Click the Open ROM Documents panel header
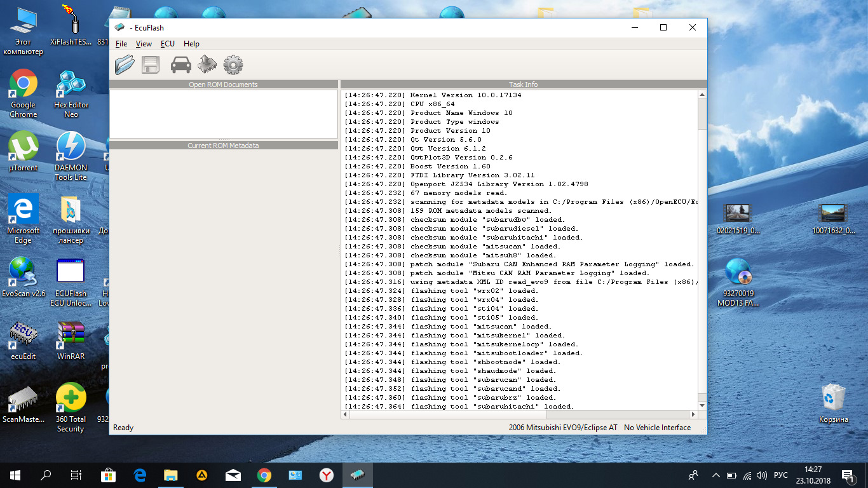Screen dimensions: 868x488 coord(224,85)
